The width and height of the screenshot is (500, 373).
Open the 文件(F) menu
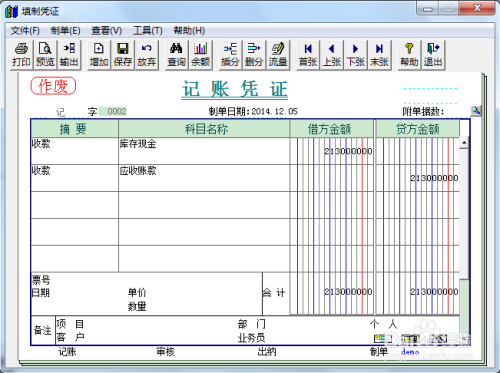(25, 31)
